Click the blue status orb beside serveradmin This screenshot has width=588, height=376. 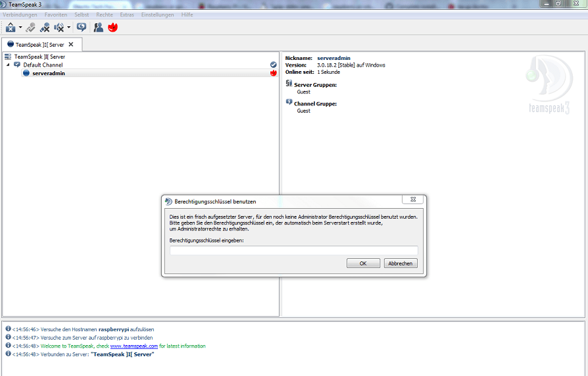26,73
